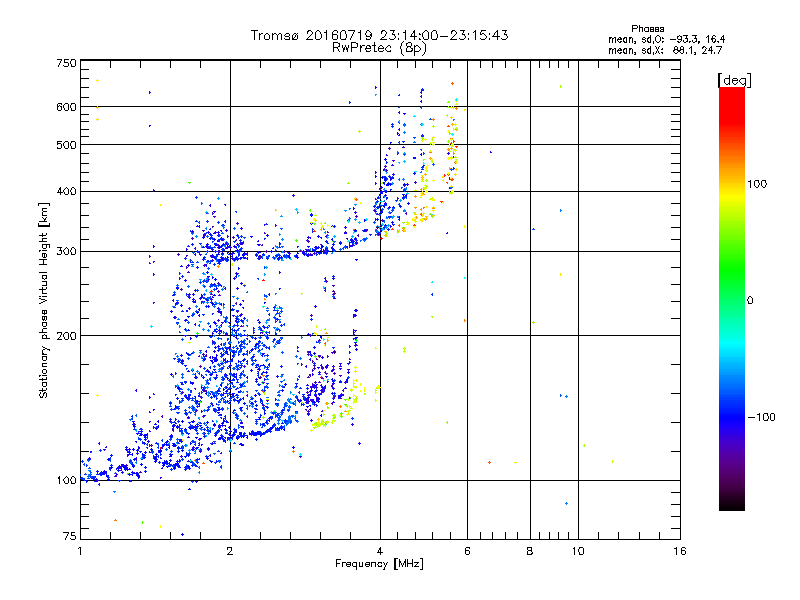
Task: Click 'mean, sd,X: 88.1, 24.7' text
Action: tap(665, 50)
